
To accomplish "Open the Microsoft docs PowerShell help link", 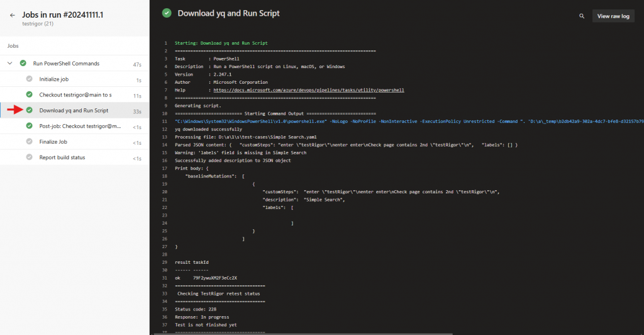I will click(308, 90).
